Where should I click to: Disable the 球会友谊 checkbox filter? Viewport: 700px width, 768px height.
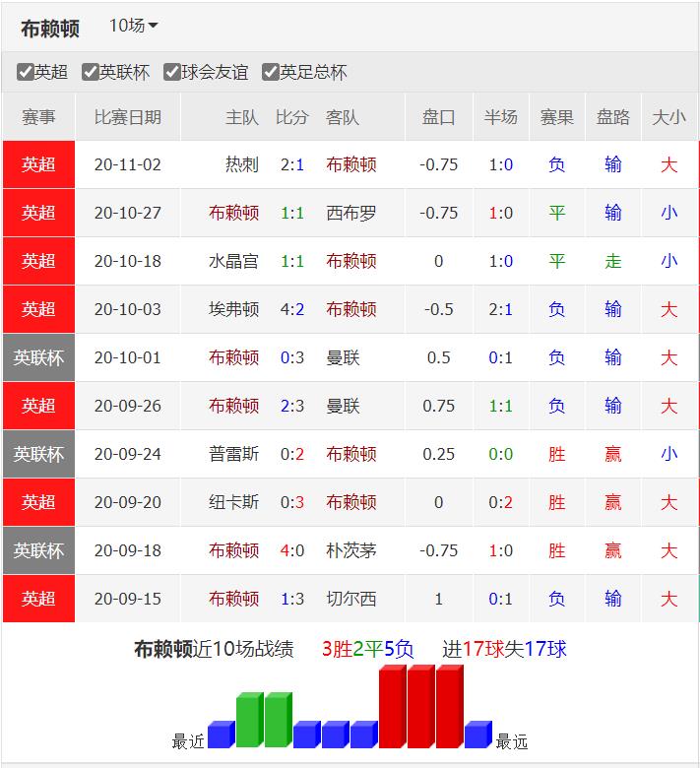[x=172, y=72]
